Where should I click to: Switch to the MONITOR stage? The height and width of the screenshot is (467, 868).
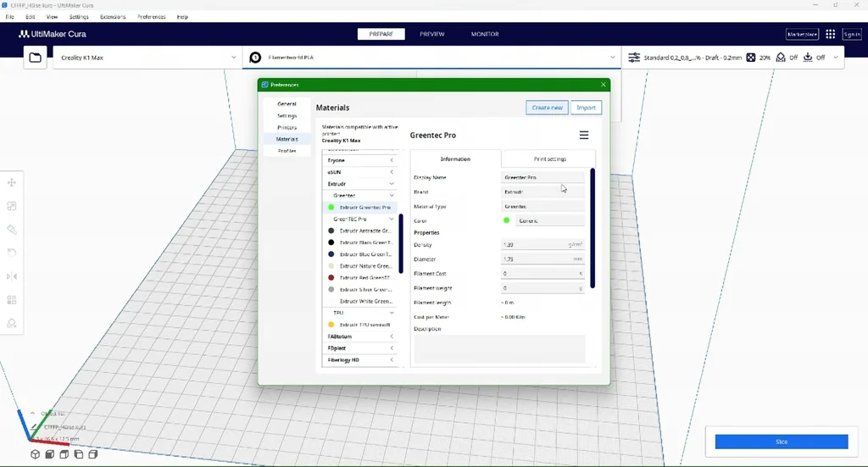click(x=485, y=34)
